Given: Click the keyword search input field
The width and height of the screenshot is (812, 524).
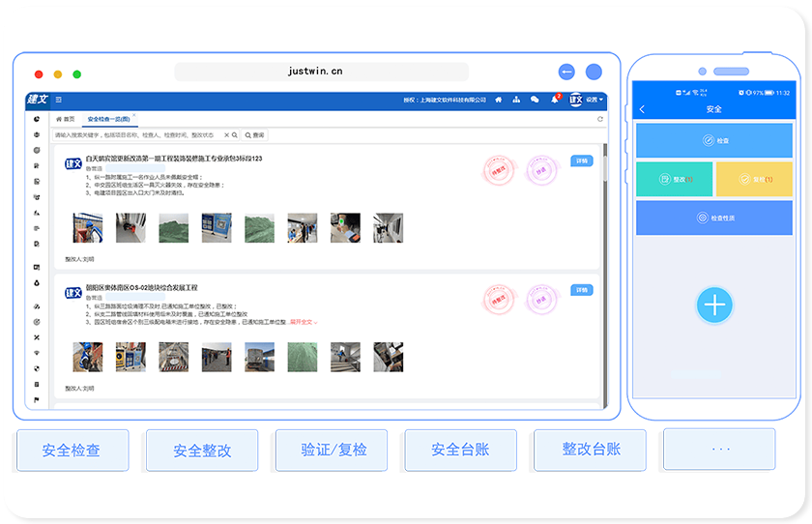Looking at the screenshot, I should tap(135, 135).
